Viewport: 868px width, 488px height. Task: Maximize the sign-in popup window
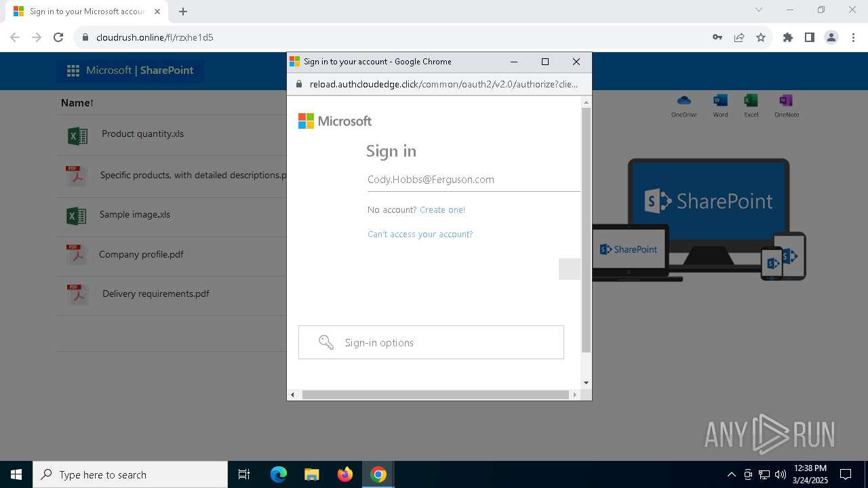tap(545, 62)
